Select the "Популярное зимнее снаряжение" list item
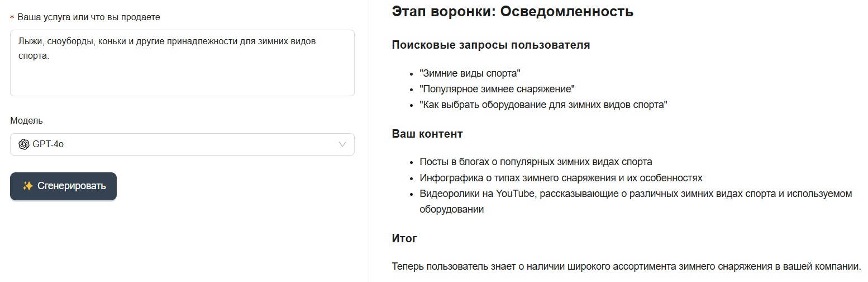 [x=497, y=89]
